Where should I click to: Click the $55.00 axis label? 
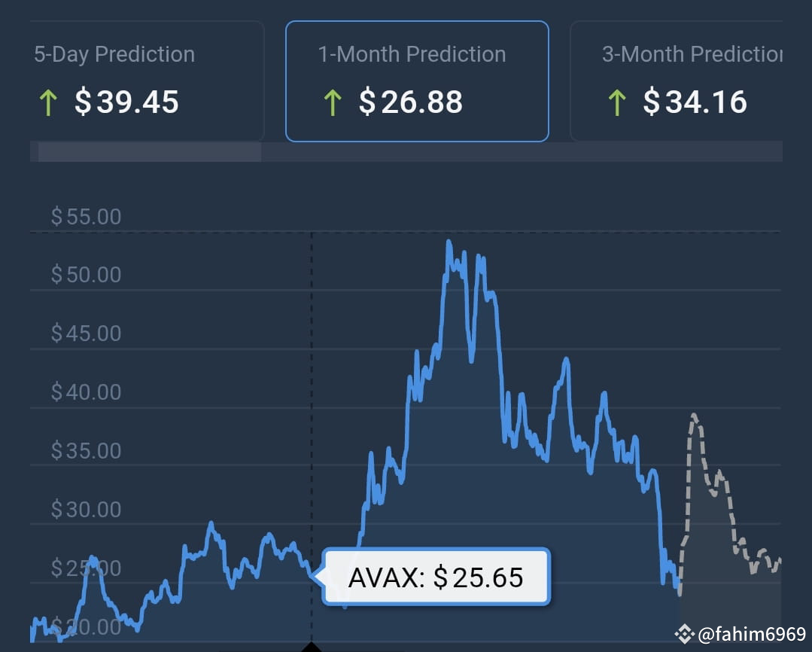coord(87,216)
